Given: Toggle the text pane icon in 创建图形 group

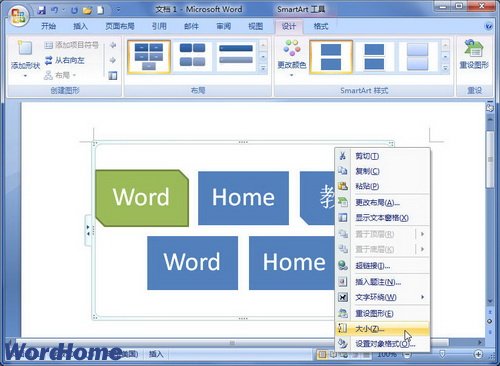Looking at the screenshot, I should coord(113,76).
